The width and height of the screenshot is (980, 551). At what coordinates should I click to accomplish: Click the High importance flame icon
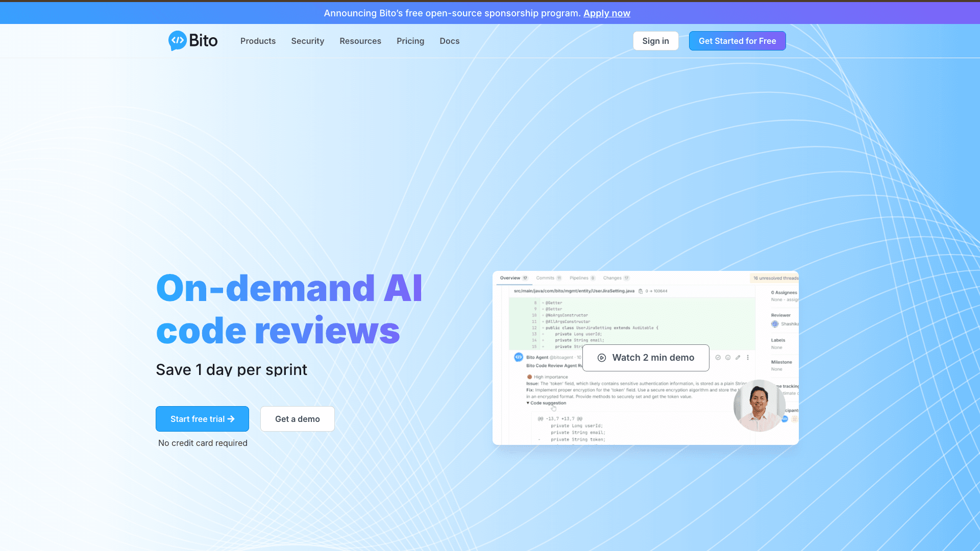529,377
